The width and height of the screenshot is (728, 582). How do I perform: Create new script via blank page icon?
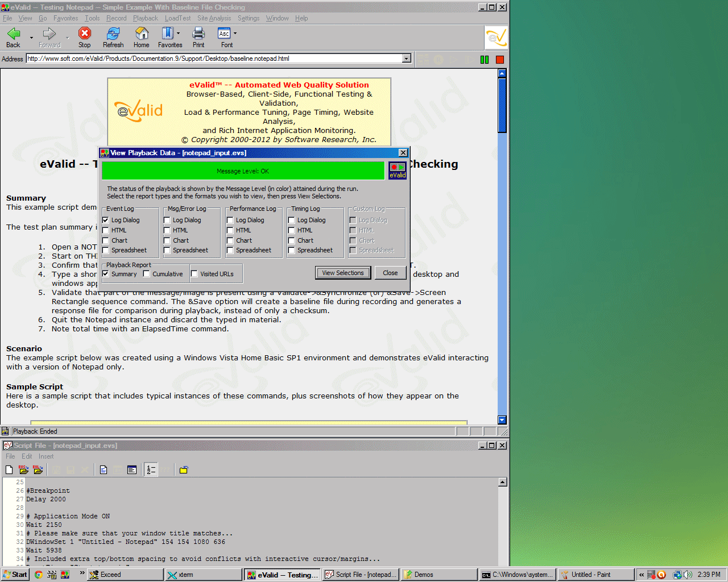[9, 469]
